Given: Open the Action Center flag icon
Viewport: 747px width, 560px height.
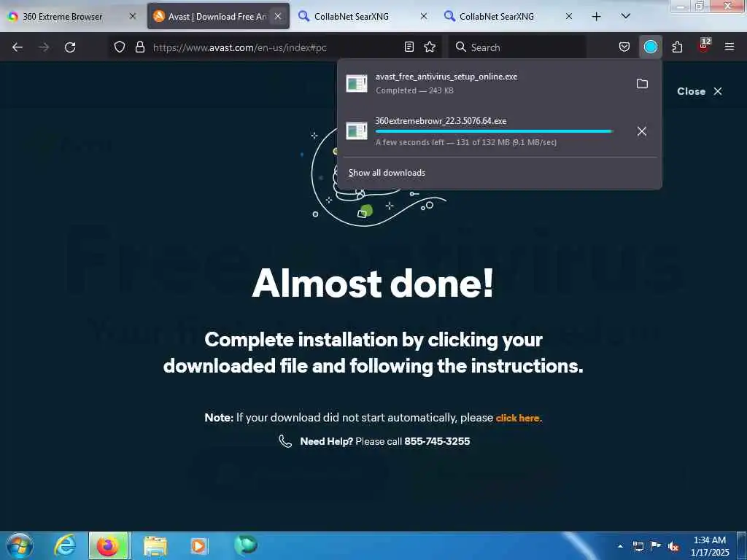Looking at the screenshot, I should [x=656, y=546].
